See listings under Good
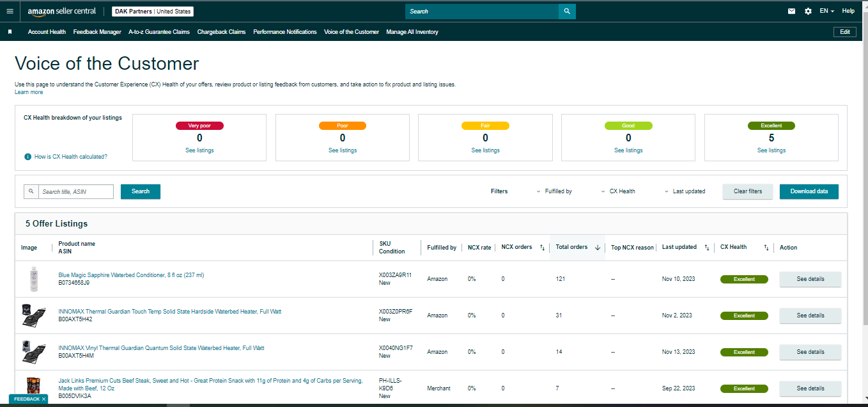Screen dimensions: 868x407 628,150
